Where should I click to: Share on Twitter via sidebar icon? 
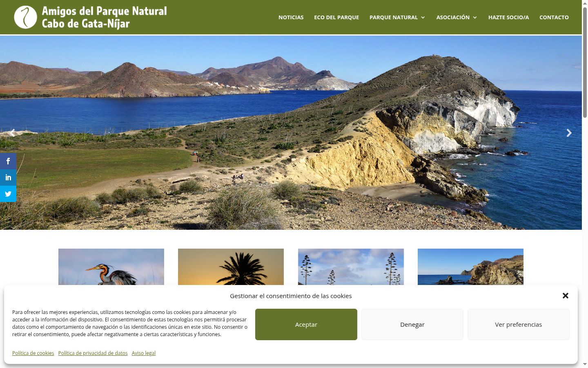[x=8, y=194]
